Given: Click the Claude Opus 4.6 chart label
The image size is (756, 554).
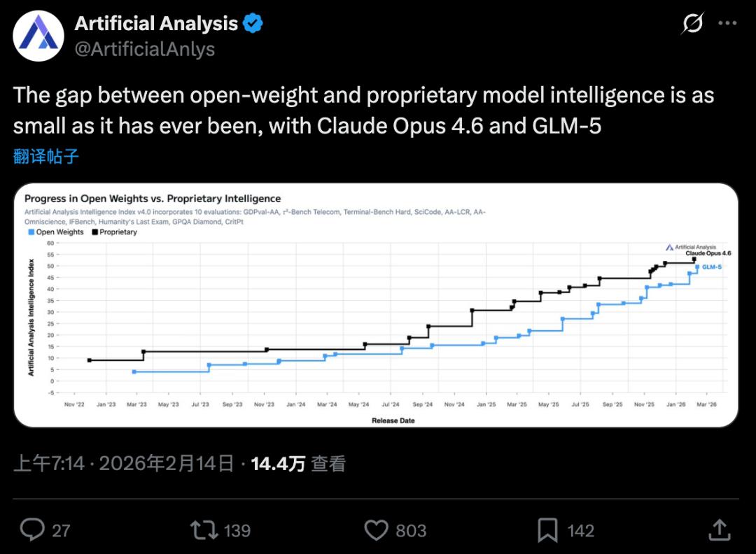Looking at the screenshot, I should click(x=708, y=253).
